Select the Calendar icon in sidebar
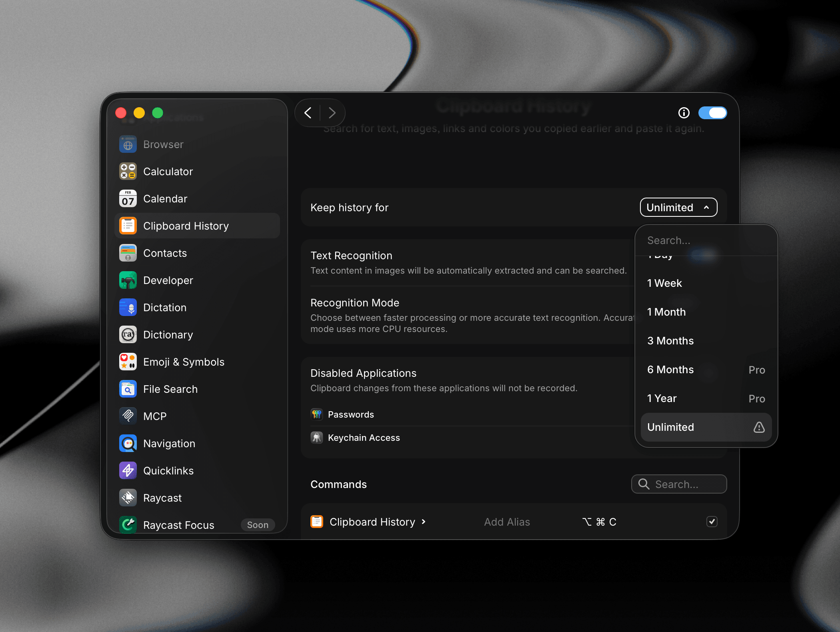Image resolution: width=840 pixels, height=632 pixels. (128, 199)
